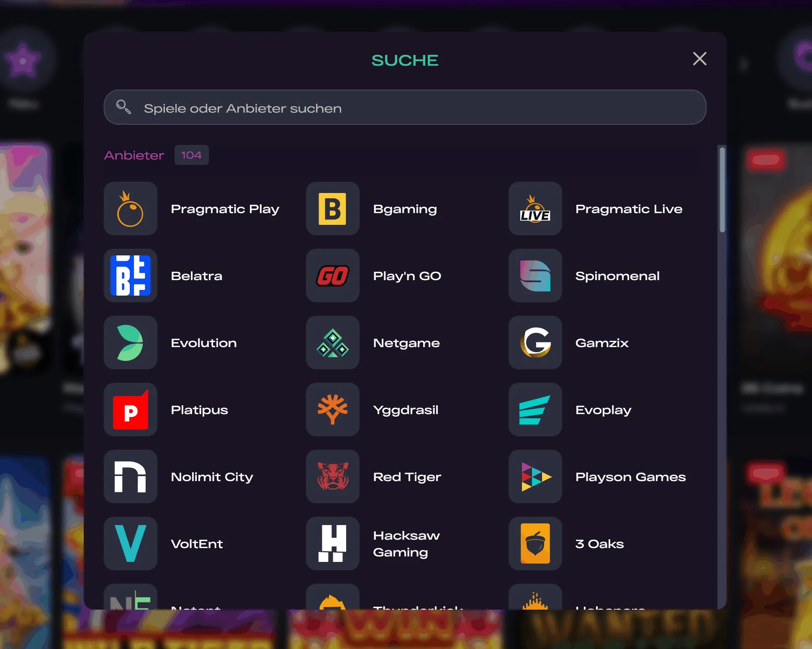
Task: Click the provider list scrollbar
Action: click(722, 189)
